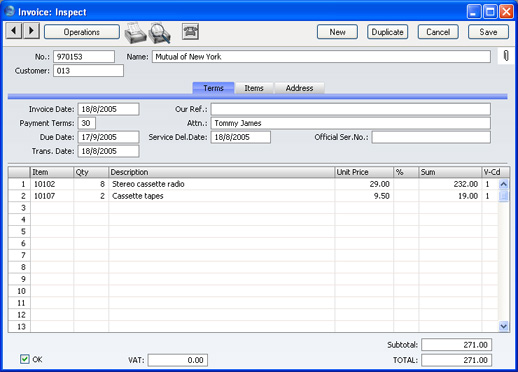Image resolution: width=518 pixels, height=372 pixels.
Task: Click the scroll down arrow in item grid
Action: tap(504, 326)
